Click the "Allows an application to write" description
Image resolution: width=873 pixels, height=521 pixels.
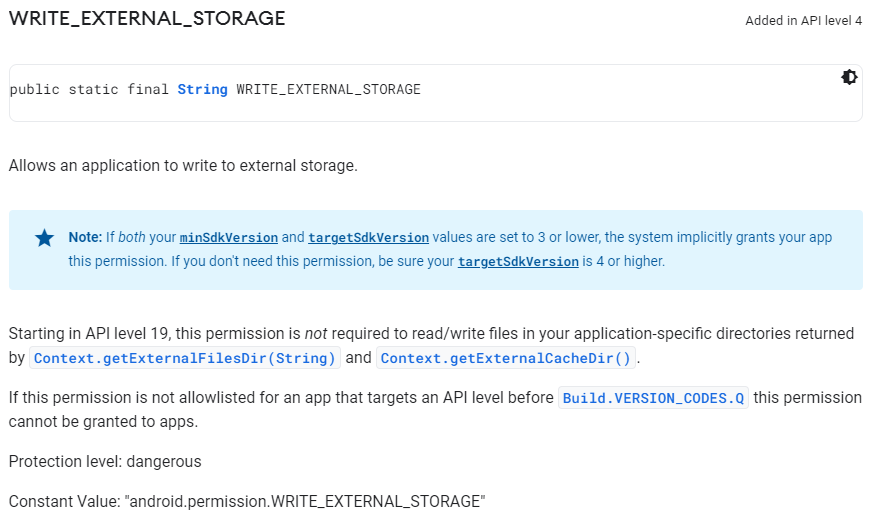click(x=183, y=165)
